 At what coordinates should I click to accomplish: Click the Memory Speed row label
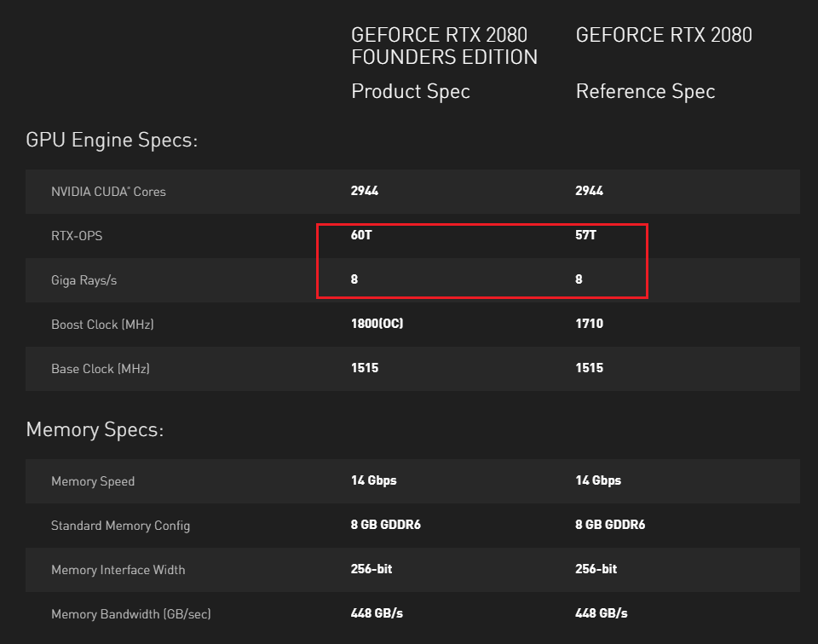(93, 481)
